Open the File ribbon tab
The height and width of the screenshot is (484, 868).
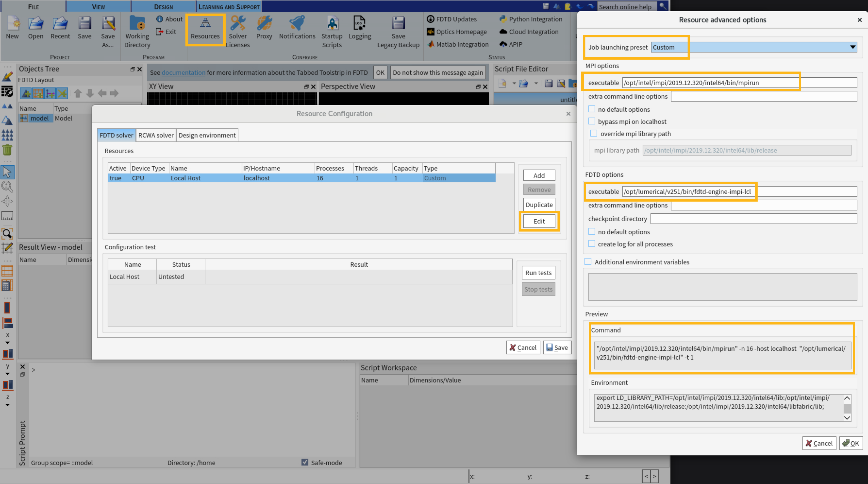[x=33, y=6]
